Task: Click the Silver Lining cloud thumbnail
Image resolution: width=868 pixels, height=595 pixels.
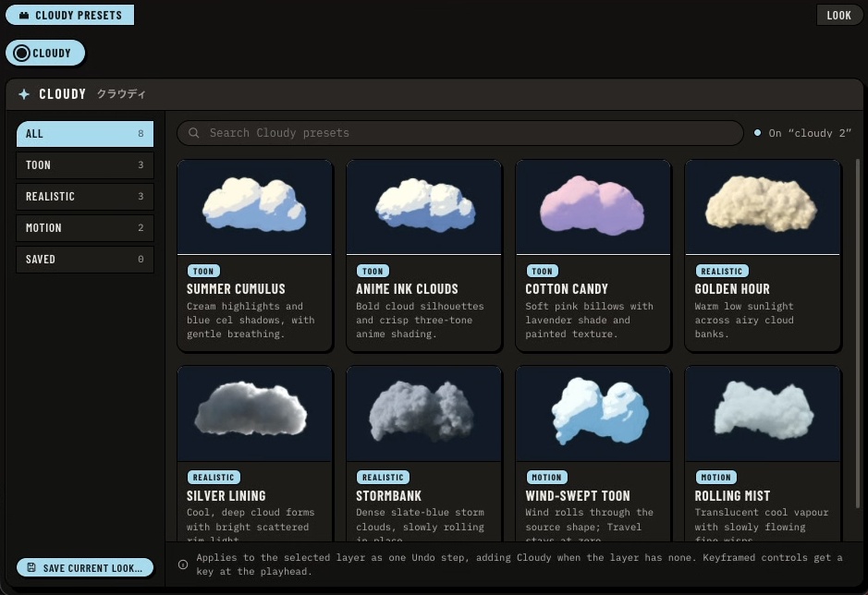Action: pos(254,414)
